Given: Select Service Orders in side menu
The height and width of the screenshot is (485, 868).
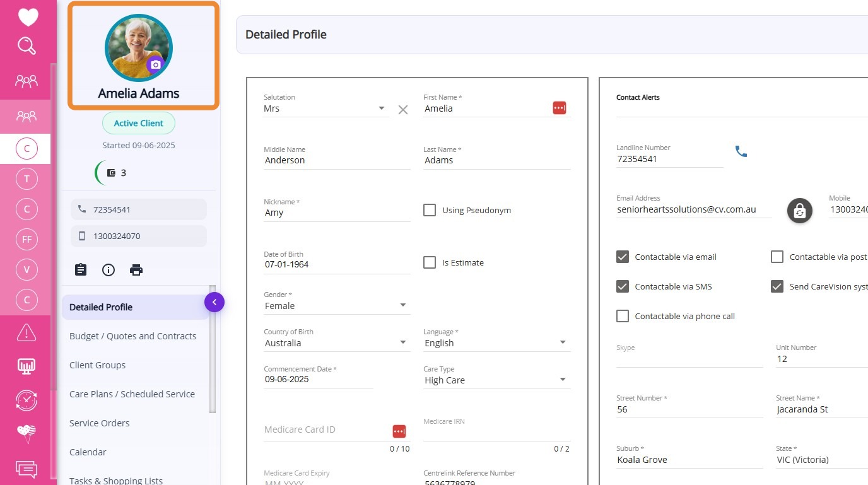Looking at the screenshot, I should pos(99,423).
